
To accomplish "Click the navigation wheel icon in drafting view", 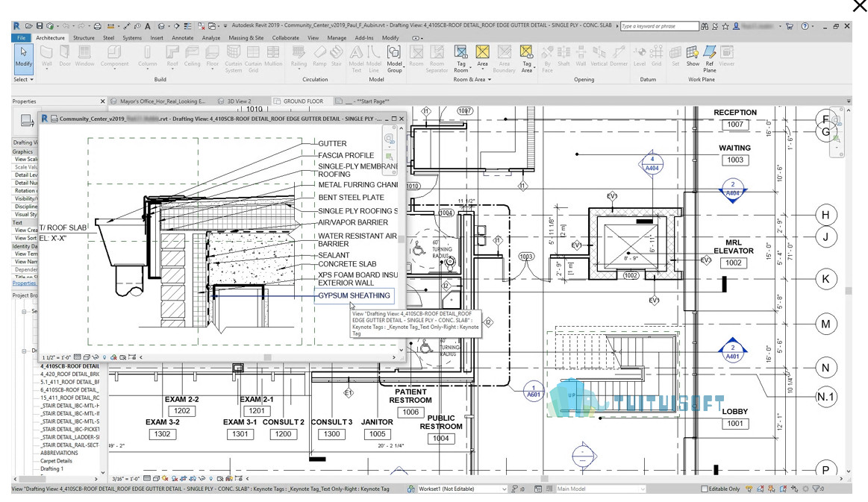I will (390, 139).
